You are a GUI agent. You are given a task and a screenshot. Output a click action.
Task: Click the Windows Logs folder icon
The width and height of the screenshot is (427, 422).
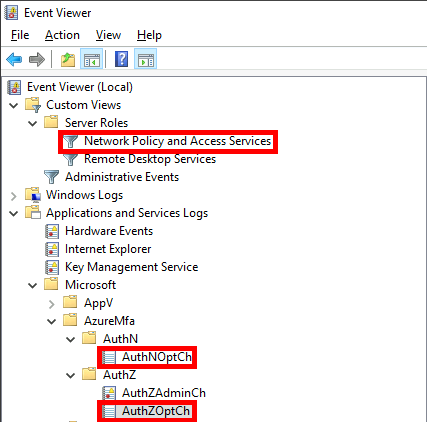[33, 195]
